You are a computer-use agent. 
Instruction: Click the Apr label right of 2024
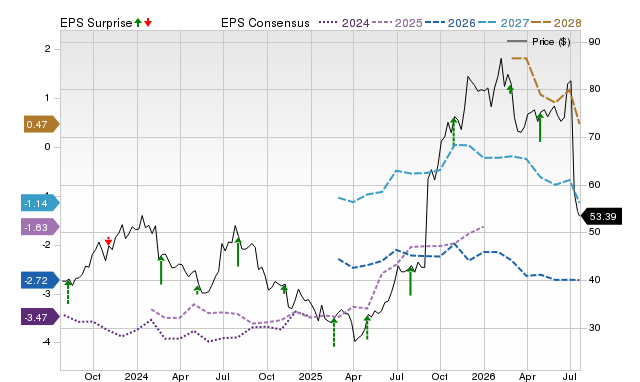click(180, 377)
